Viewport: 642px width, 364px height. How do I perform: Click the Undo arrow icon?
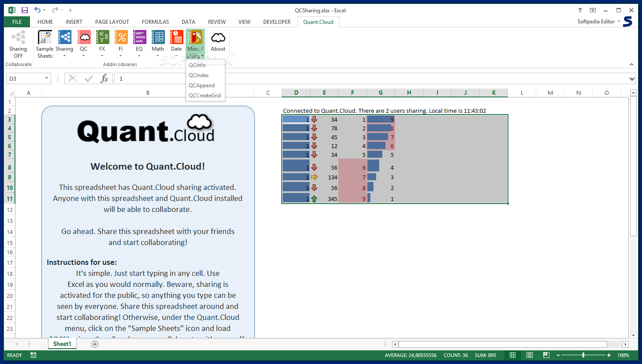click(x=38, y=10)
